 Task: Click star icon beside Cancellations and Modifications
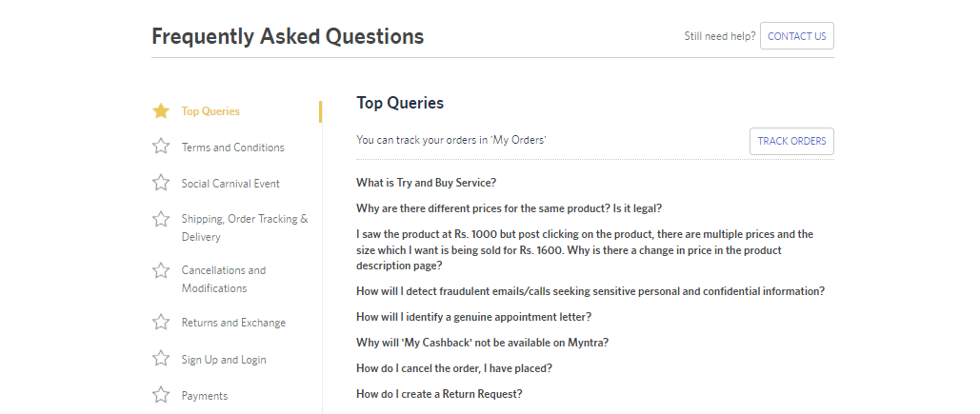click(161, 270)
